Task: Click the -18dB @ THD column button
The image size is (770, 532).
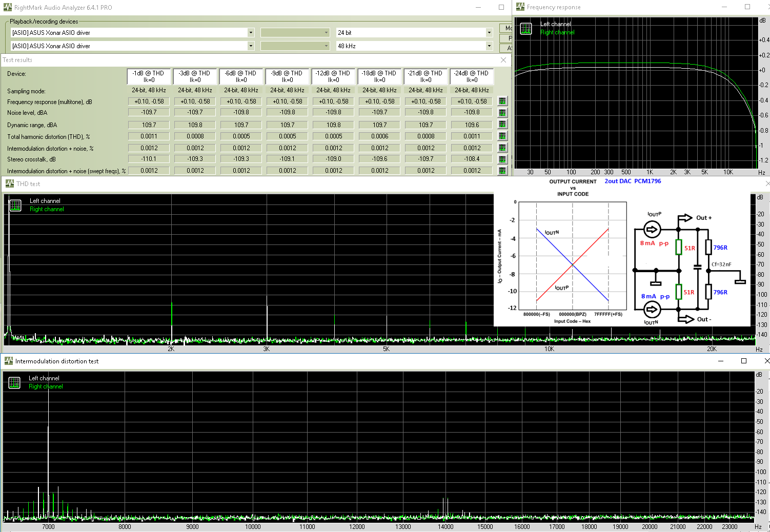Action: [379, 76]
